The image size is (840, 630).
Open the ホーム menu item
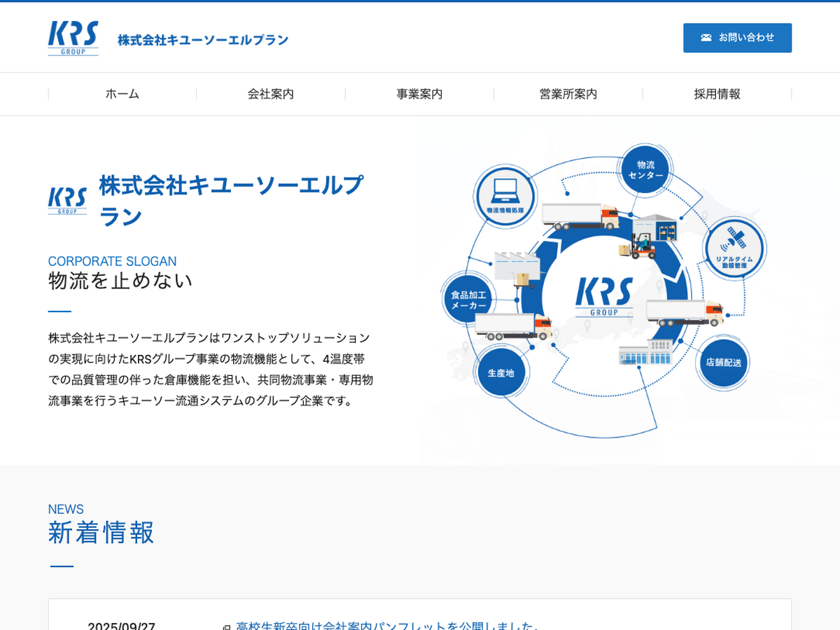[x=122, y=94]
